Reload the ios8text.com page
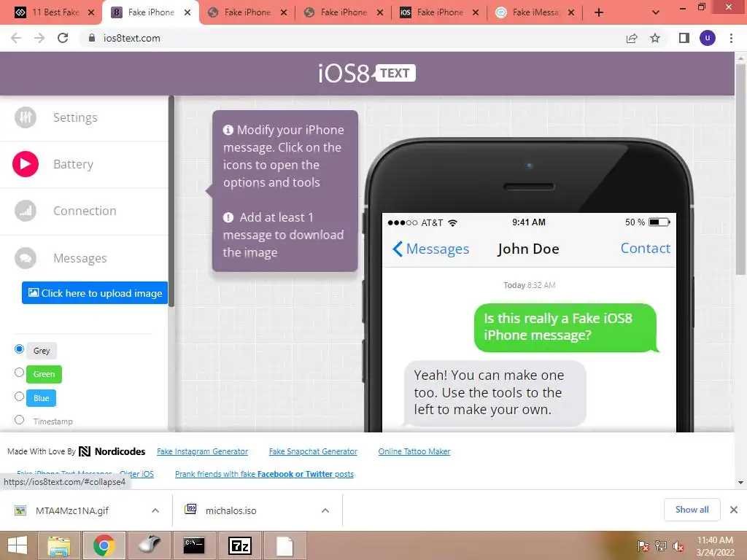The height and width of the screenshot is (560, 747). [x=63, y=38]
